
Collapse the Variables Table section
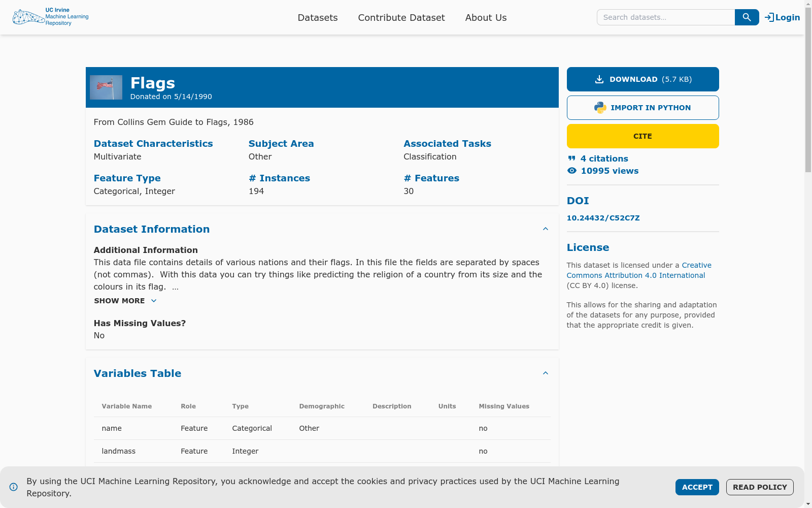[x=546, y=373]
